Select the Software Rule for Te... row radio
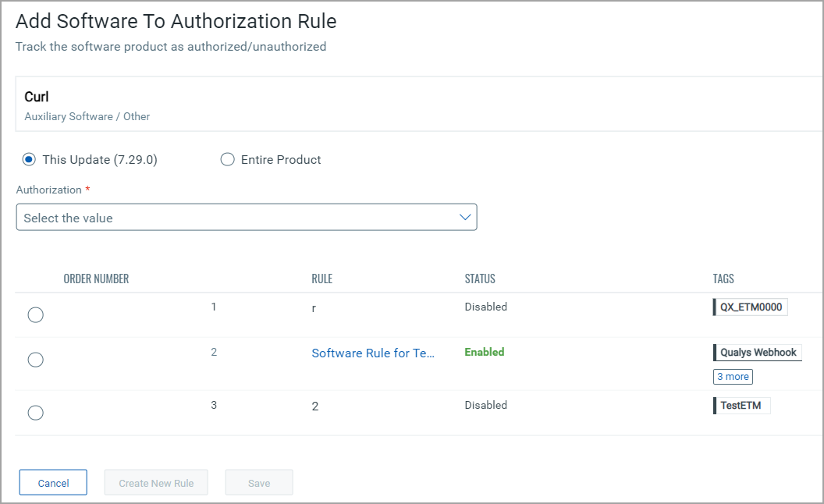 (x=35, y=360)
